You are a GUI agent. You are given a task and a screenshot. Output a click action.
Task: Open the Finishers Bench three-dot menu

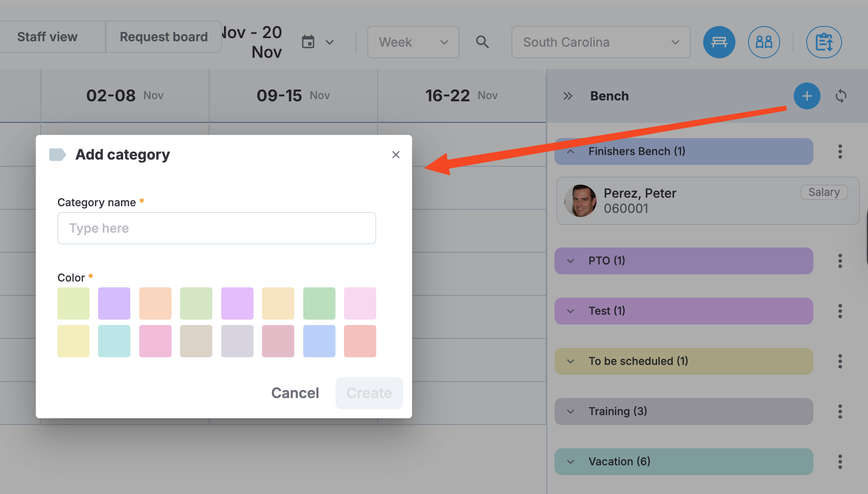(x=840, y=152)
